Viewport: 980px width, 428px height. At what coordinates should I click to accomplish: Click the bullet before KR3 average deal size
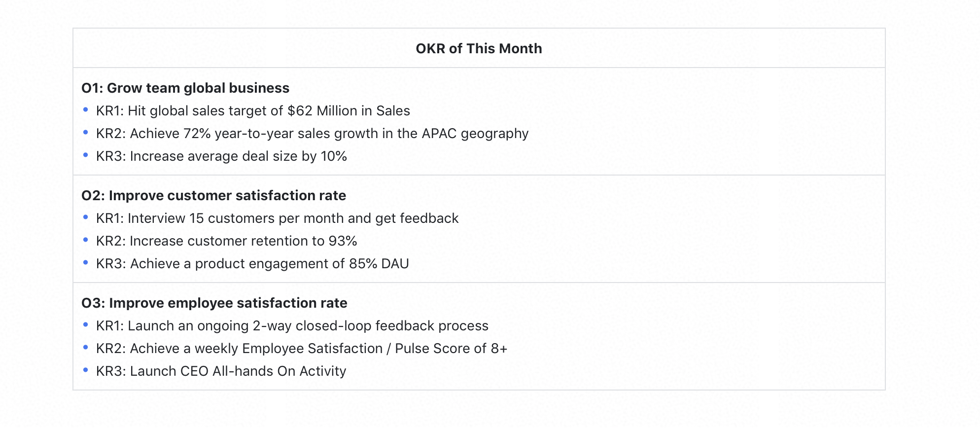[86, 155]
